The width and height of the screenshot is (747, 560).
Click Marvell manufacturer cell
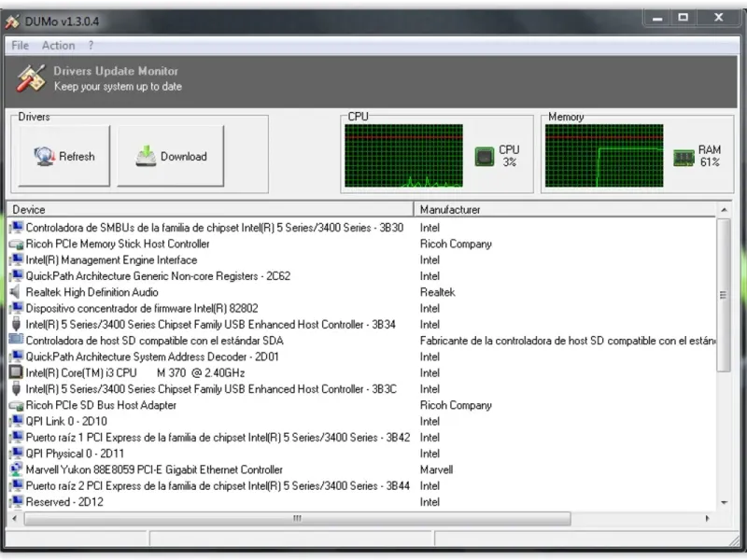436,470
